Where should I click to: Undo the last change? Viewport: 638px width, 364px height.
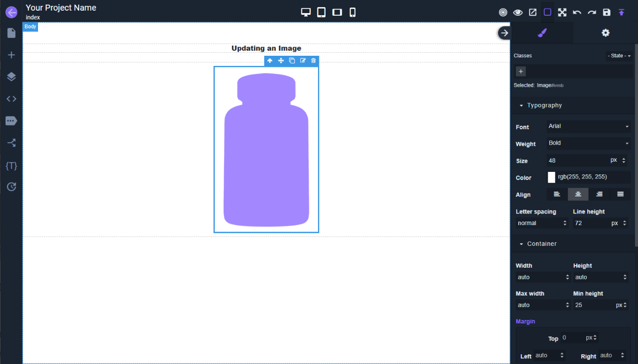(x=577, y=12)
